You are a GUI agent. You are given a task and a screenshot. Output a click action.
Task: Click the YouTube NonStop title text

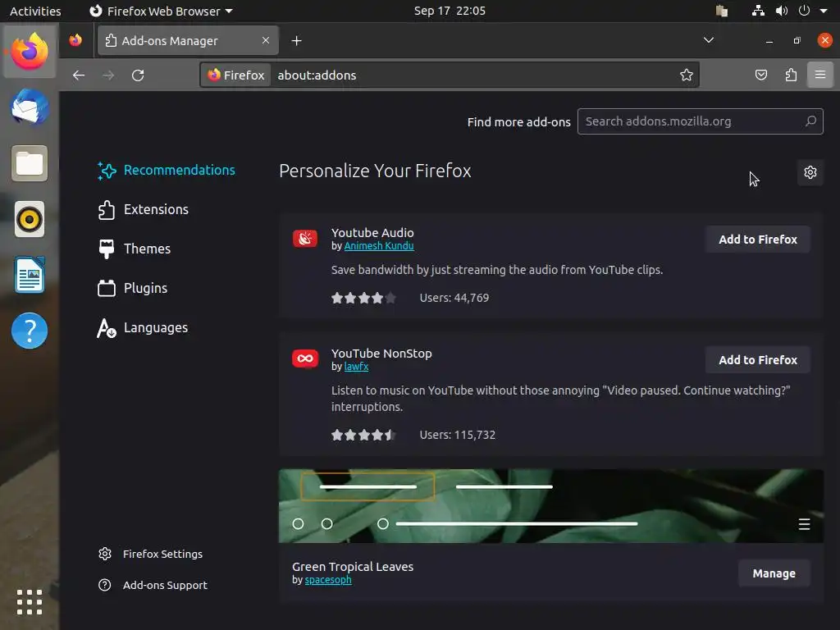point(381,354)
